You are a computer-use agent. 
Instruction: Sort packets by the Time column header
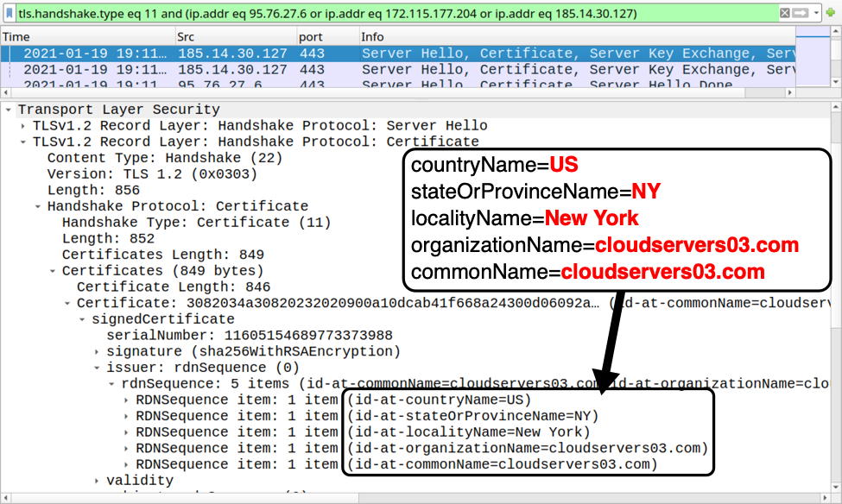point(86,37)
